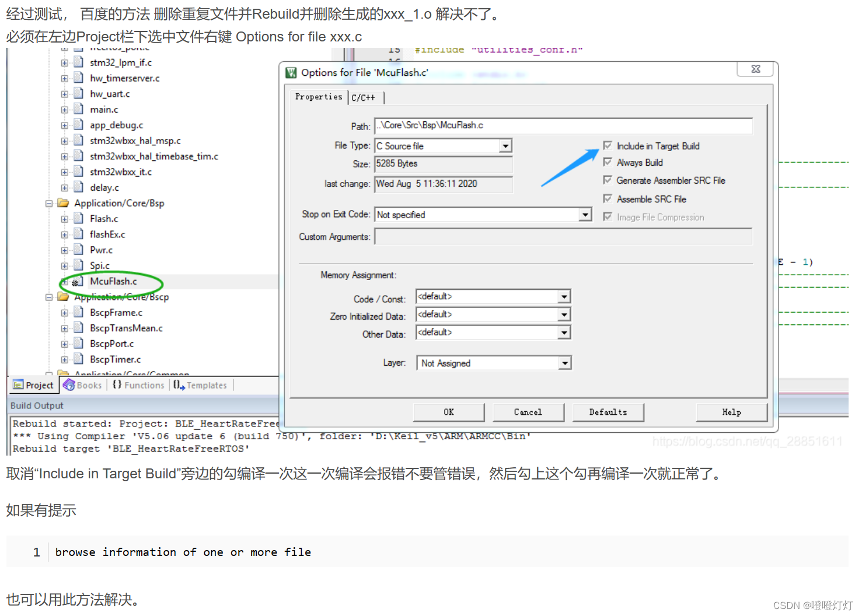Click the Flash.c file icon
The width and height of the screenshot is (862, 616).
79,219
